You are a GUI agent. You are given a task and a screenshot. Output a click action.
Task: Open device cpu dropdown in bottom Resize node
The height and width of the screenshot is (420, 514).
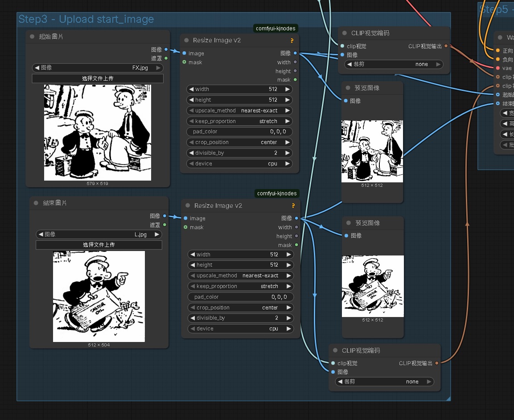tap(241, 329)
